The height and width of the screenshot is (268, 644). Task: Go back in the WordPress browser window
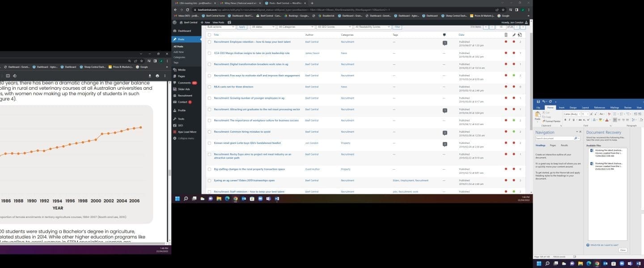tap(175, 9)
